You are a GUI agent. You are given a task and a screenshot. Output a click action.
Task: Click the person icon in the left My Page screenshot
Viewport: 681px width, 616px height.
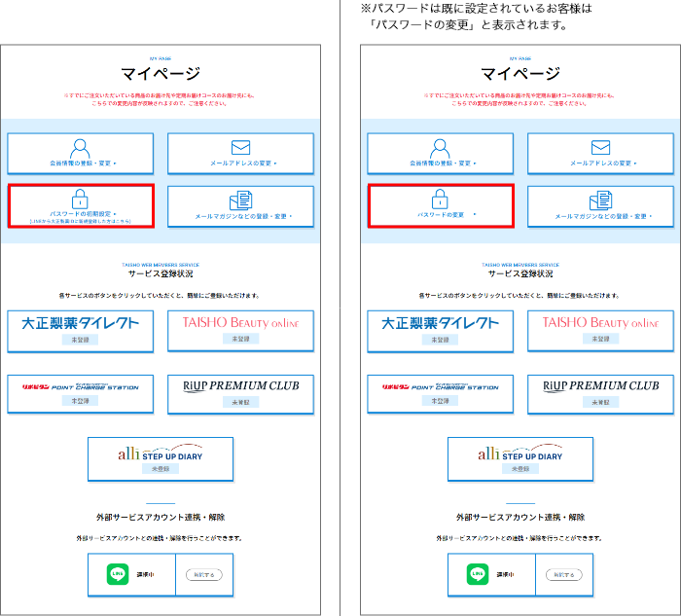coord(80,149)
